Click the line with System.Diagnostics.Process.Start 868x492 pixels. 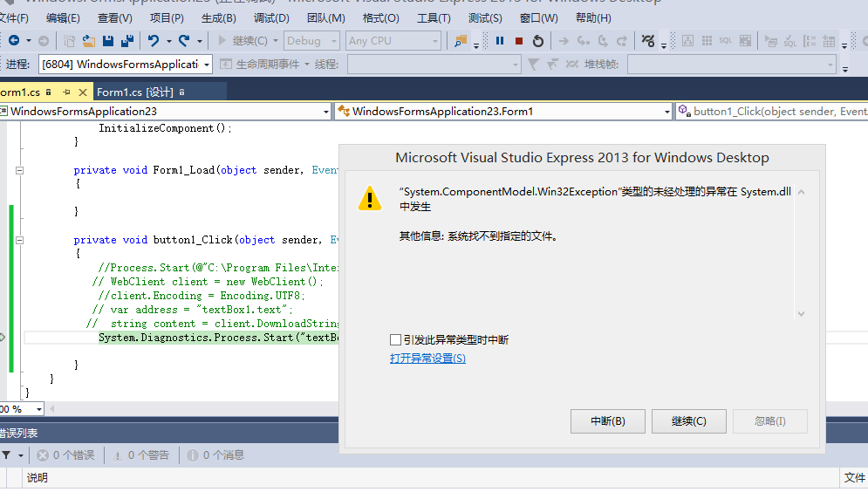[218, 338]
